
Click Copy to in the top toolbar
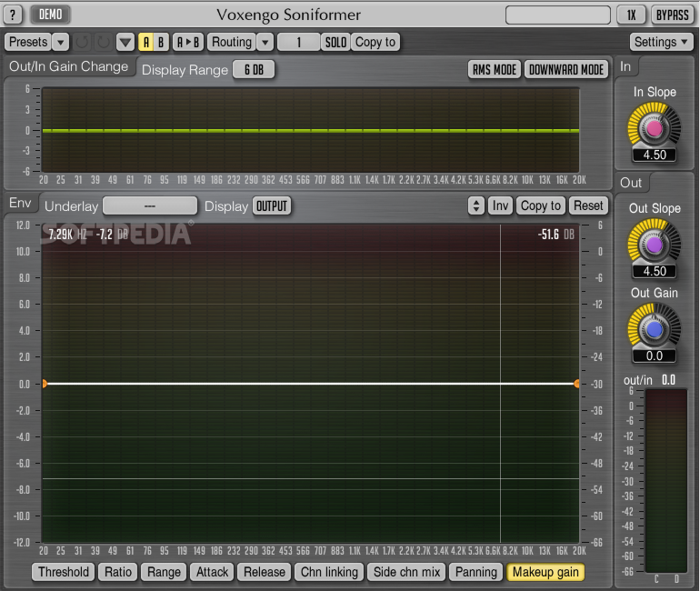point(375,42)
